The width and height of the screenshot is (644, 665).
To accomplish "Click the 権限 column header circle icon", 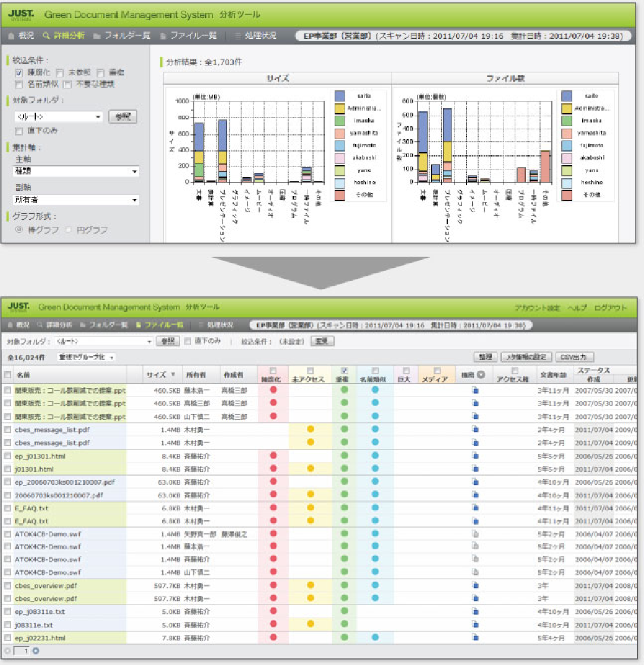I will tap(481, 374).
